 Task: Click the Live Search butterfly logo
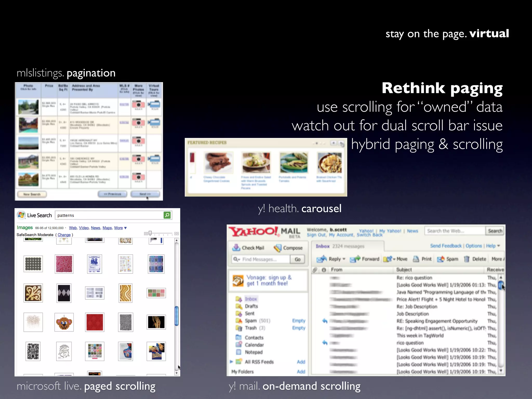click(21, 215)
